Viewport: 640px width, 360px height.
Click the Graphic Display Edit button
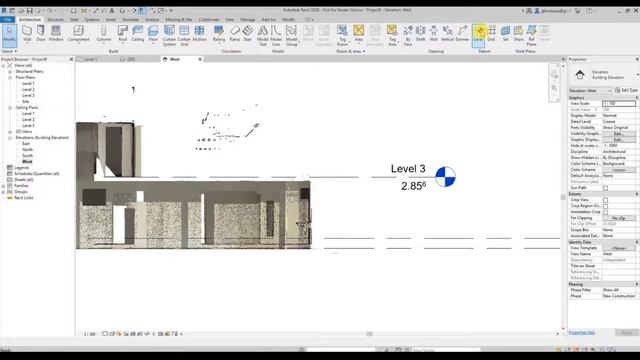click(x=619, y=140)
